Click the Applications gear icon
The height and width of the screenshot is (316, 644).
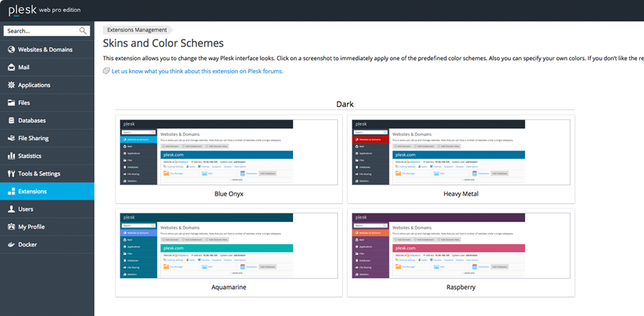tap(12, 85)
